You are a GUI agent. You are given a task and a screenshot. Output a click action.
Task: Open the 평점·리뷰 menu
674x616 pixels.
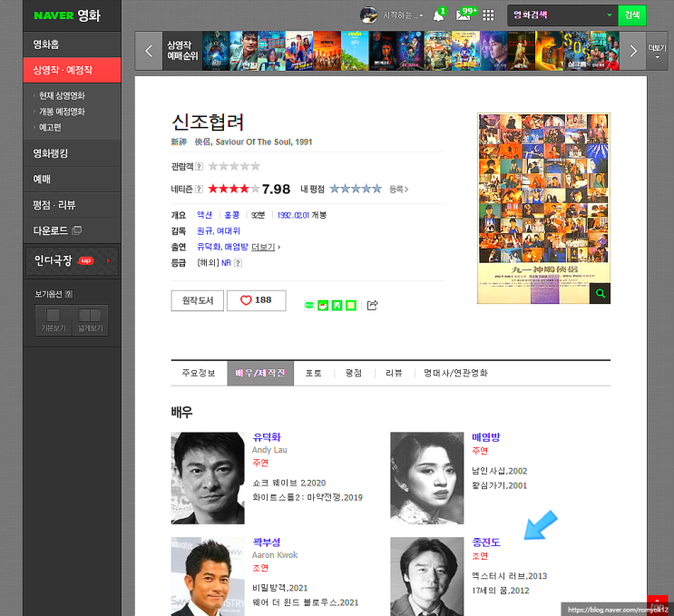coord(73,205)
